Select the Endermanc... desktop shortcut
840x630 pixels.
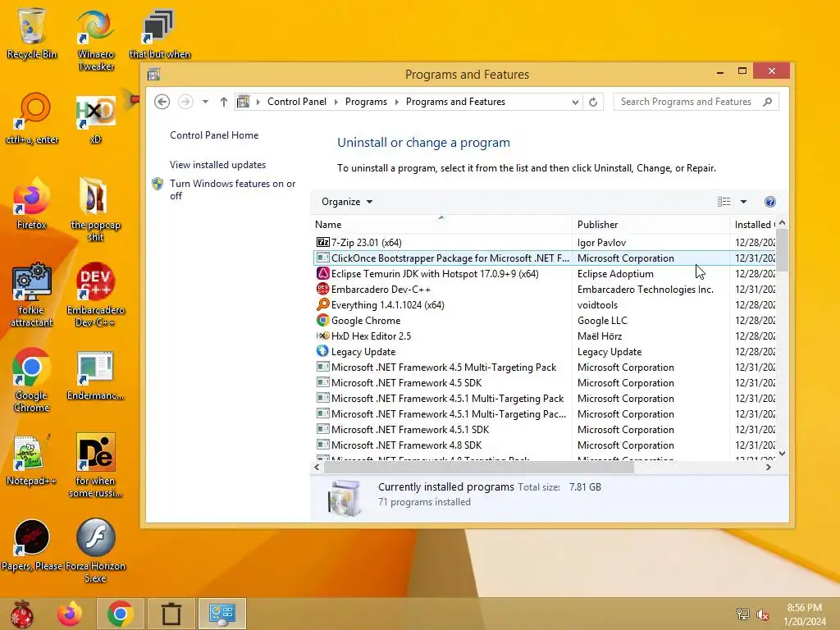(x=95, y=375)
